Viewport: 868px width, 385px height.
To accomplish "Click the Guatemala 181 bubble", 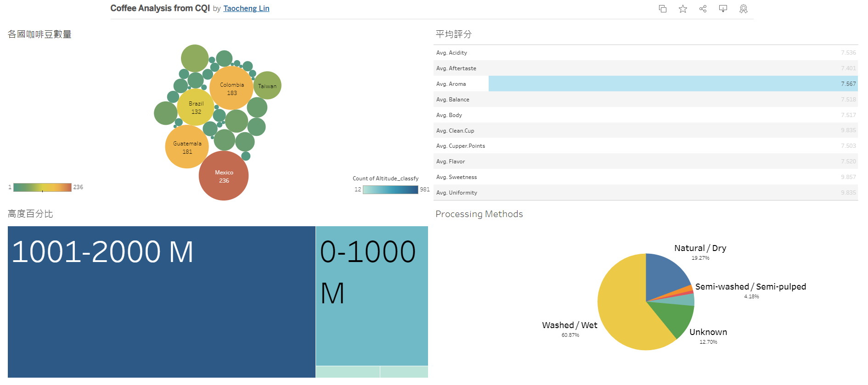I will point(187,147).
